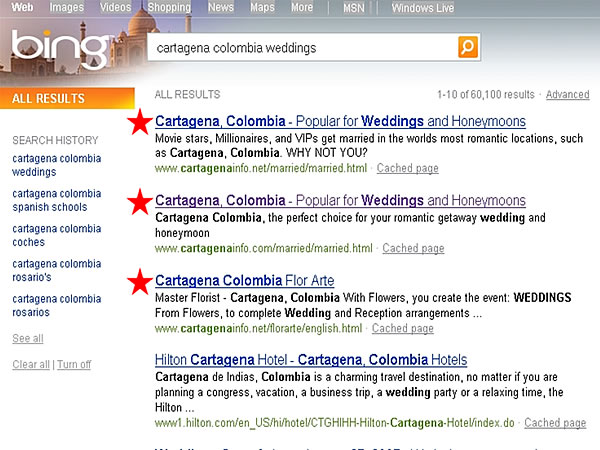Expand the More menu
Screen dimensions: 600x450
(302, 8)
